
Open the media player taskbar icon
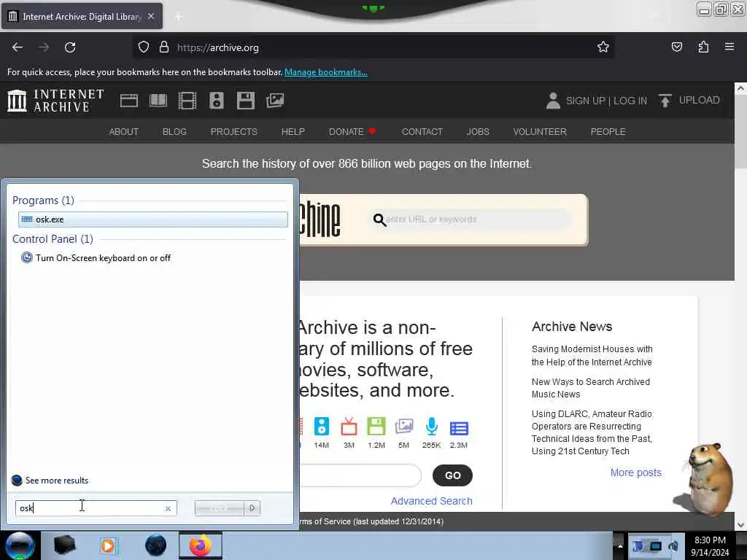(108, 545)
